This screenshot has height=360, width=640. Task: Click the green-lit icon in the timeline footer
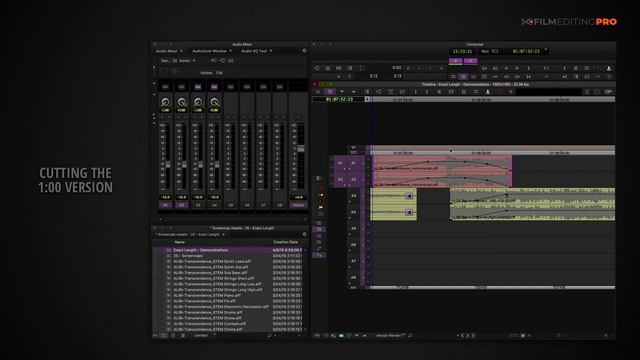341,336
